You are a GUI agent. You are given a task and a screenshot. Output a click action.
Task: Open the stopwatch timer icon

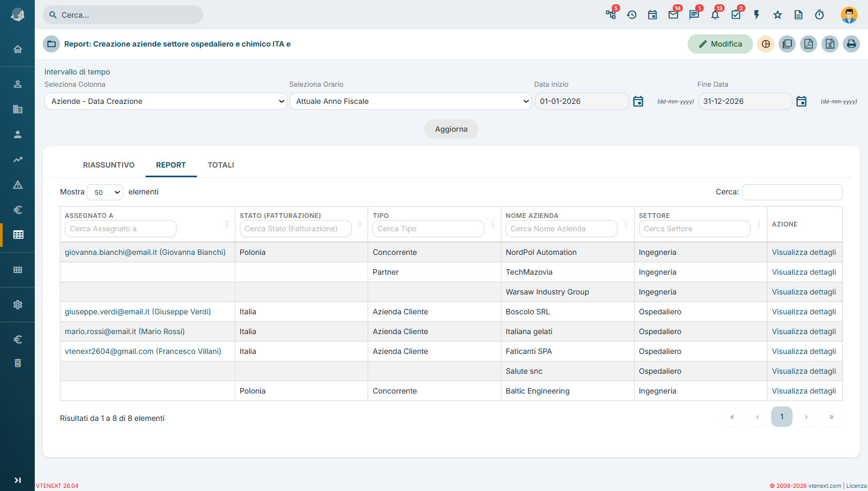[819, 14]
